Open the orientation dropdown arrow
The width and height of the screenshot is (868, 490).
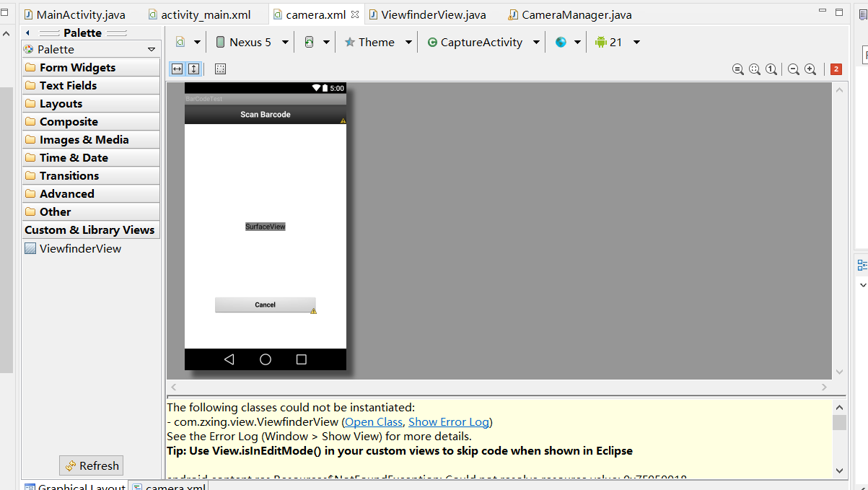(x=326, y=43)
